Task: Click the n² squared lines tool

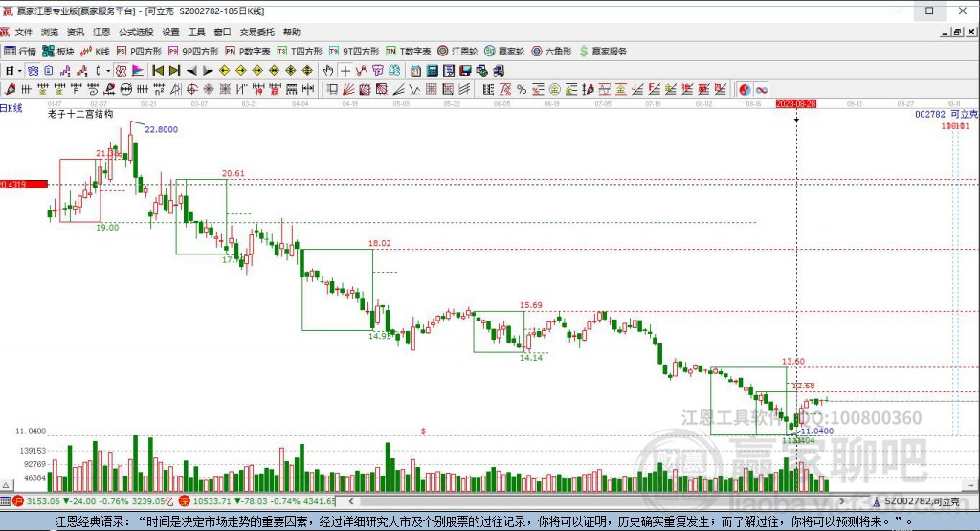Action: coord(160,89)
